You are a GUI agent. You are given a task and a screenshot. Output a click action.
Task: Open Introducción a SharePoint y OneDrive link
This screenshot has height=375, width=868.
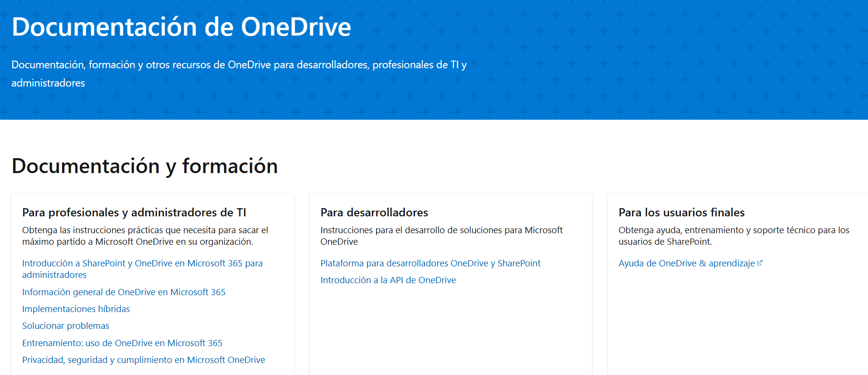click(x=142, y=269)
